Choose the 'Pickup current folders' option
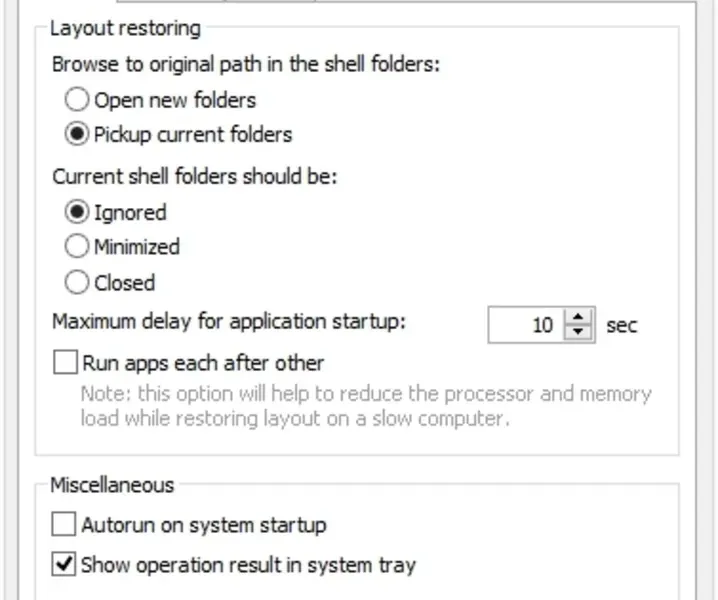 click(77, 134)
